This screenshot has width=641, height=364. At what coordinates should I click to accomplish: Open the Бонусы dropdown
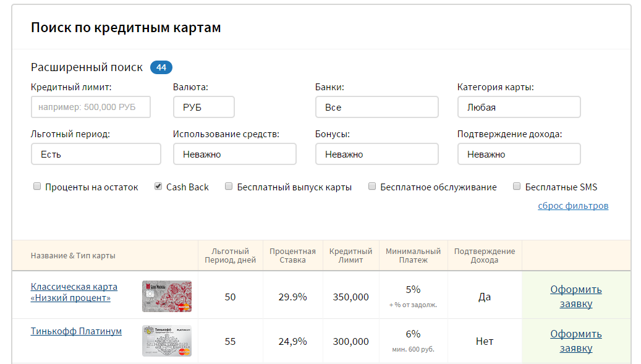[377, 154]
